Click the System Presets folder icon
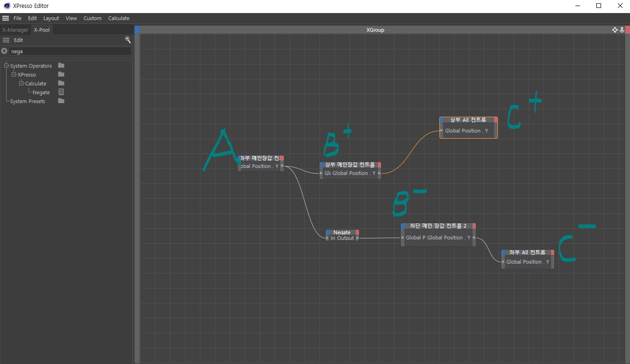Viewport: 630px width, 364px height. [61, 101]
